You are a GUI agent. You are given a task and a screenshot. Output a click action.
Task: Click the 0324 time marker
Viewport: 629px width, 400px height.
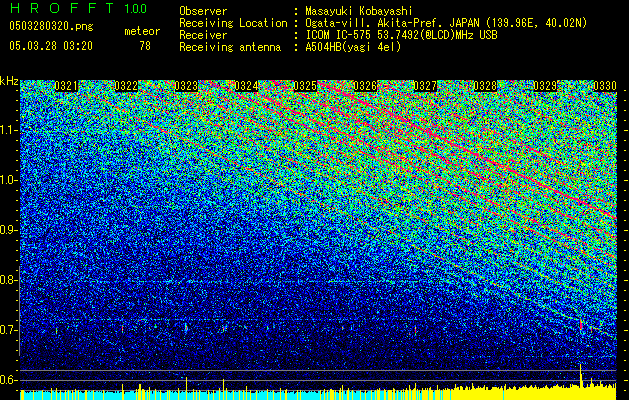246,86
